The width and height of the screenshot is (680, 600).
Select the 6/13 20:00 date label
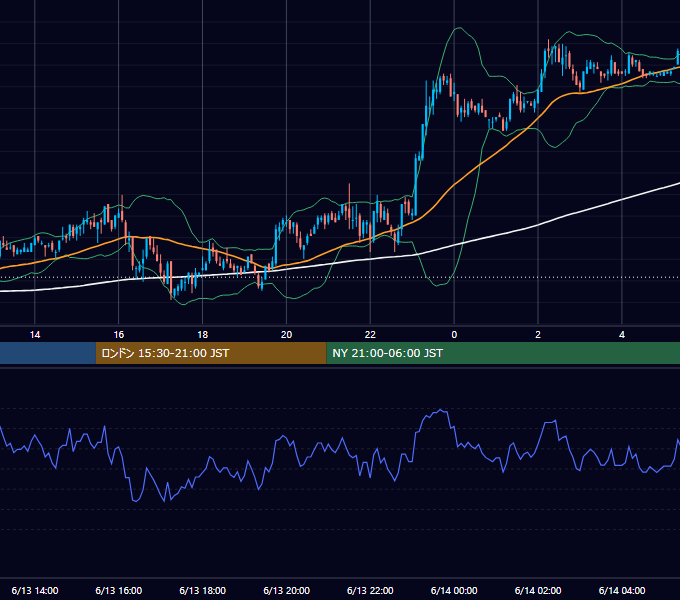[286, 590]
